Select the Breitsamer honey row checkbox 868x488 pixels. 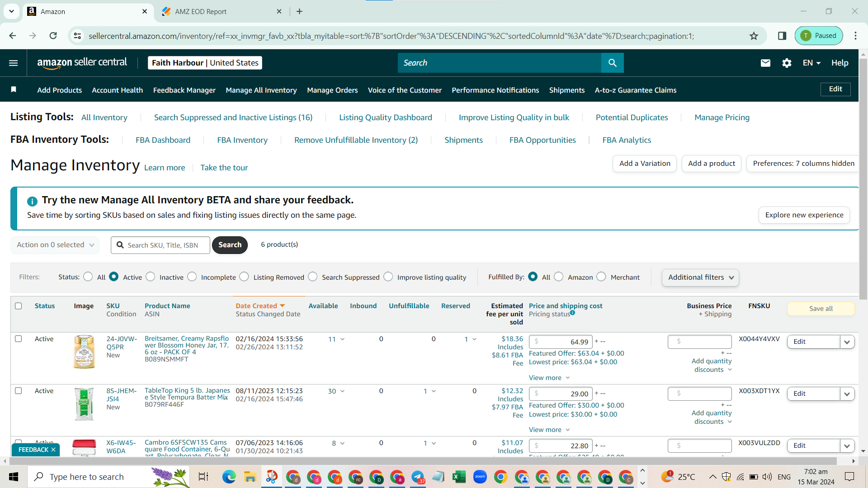(x=18, y=338)
